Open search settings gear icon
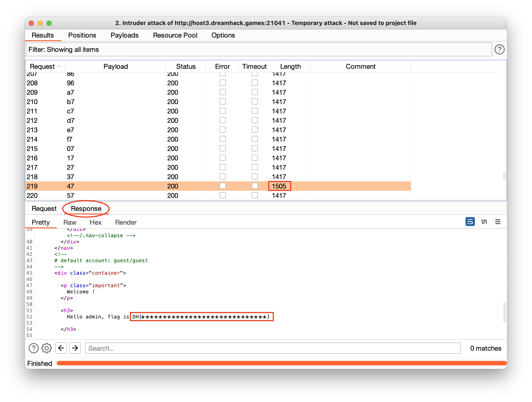The image size is (532, 402). coord(47,348)
